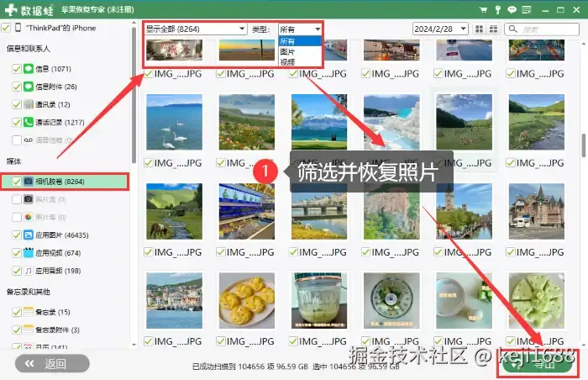Image resolution: width=588 pixels, height=380 pixels.
Task: Click the sidebar scroll up arrow
Action: click(x=134, y=23)
